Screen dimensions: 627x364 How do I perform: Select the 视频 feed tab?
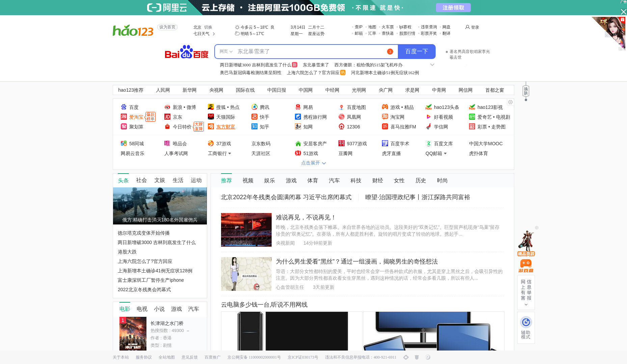[248, 181]
